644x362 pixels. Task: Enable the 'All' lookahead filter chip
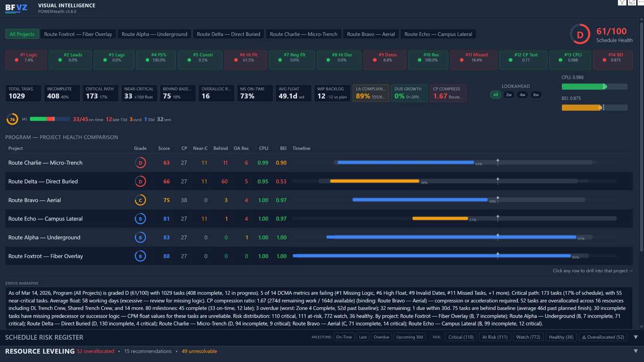tap(495, 94)
